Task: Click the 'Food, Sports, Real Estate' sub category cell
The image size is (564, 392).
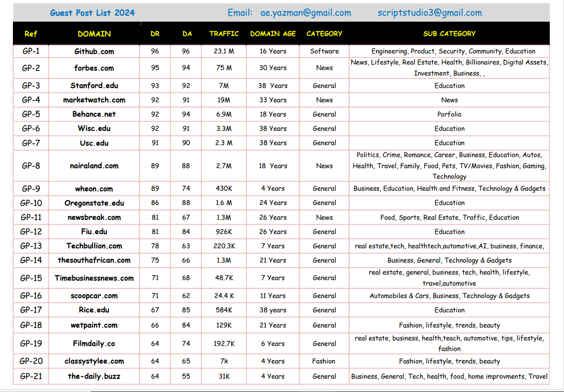Action: 449,217
